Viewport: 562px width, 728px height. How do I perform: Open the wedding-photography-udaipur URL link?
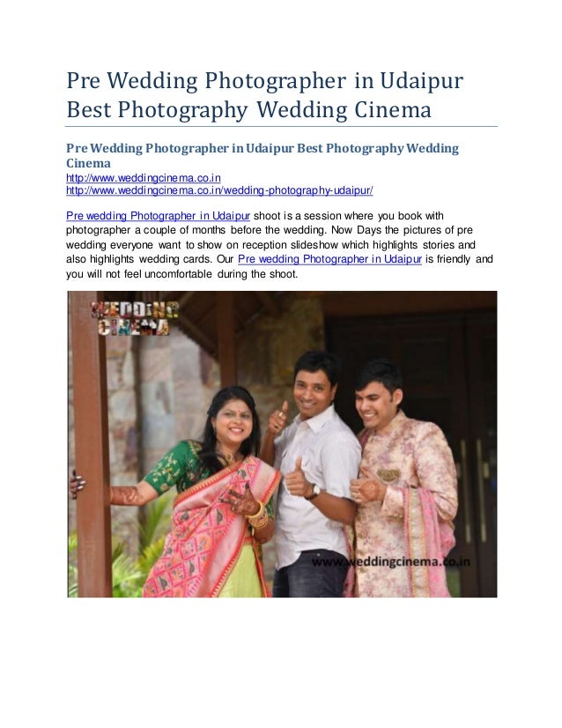tap(219, 190)
